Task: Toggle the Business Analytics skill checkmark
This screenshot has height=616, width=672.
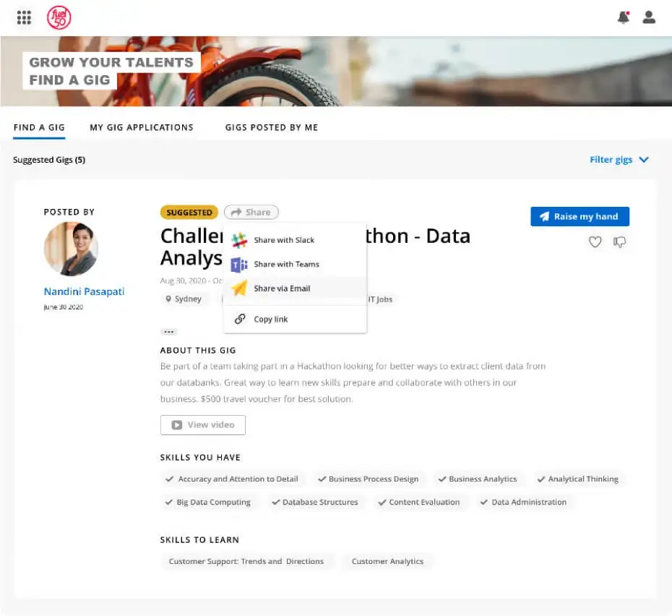Action: coord(442,479)
